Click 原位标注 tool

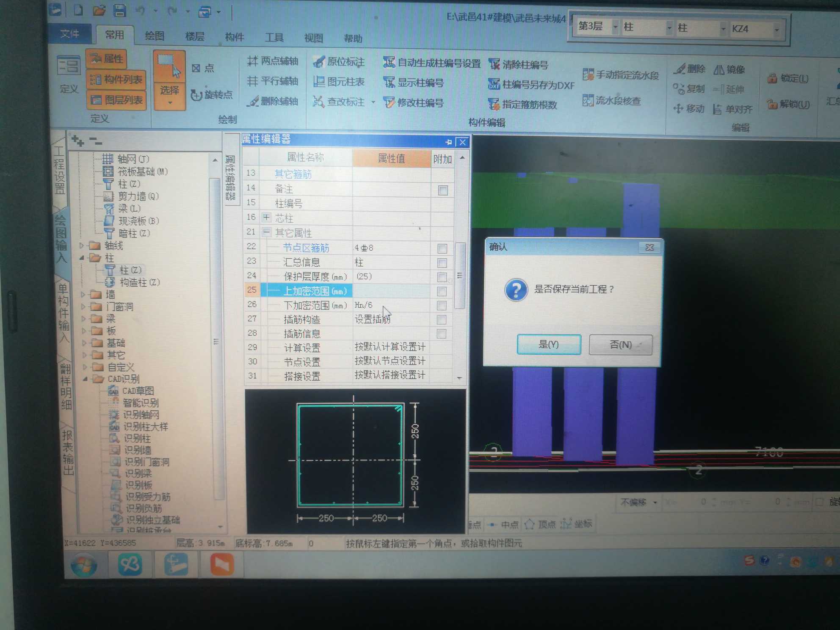[338, 62]
